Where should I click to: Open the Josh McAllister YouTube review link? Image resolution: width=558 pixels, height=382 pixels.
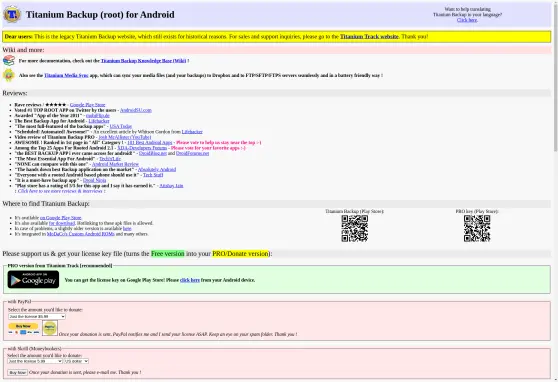click(125, 137)
